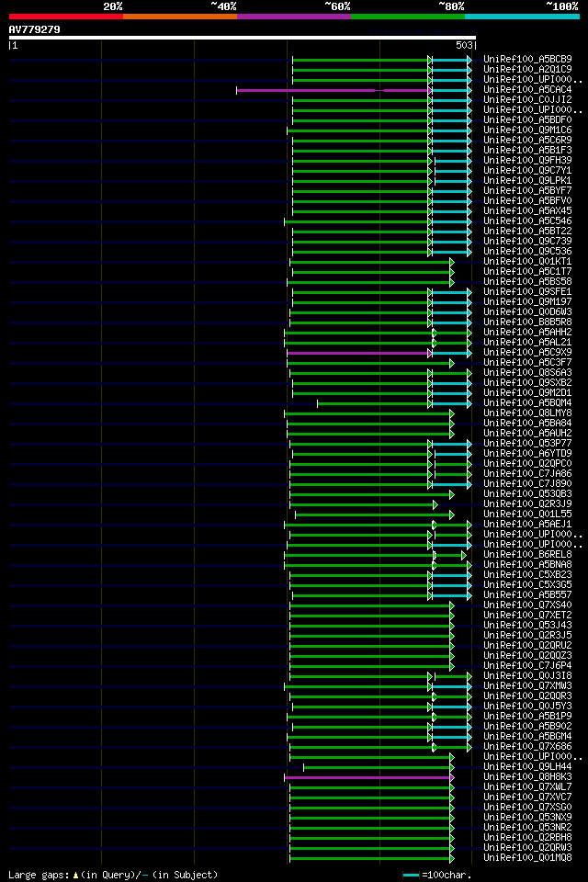Open the UniRef100_Q8H8K3 hit
This screenshot has height=882, width=588.
point(527,778)
